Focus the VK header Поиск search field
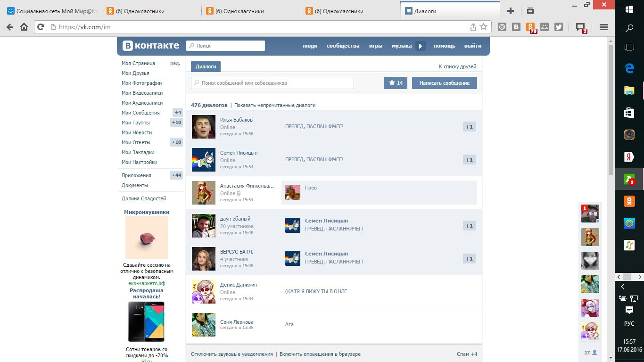This screenshot has width=644, height=362. (225, 46)
